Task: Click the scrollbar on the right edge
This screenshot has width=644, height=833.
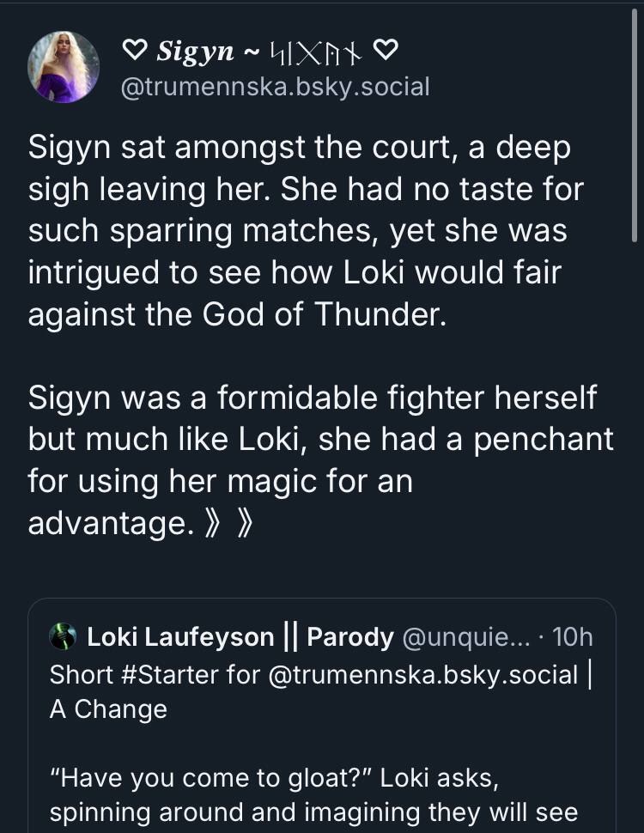Action: [634, 120]
